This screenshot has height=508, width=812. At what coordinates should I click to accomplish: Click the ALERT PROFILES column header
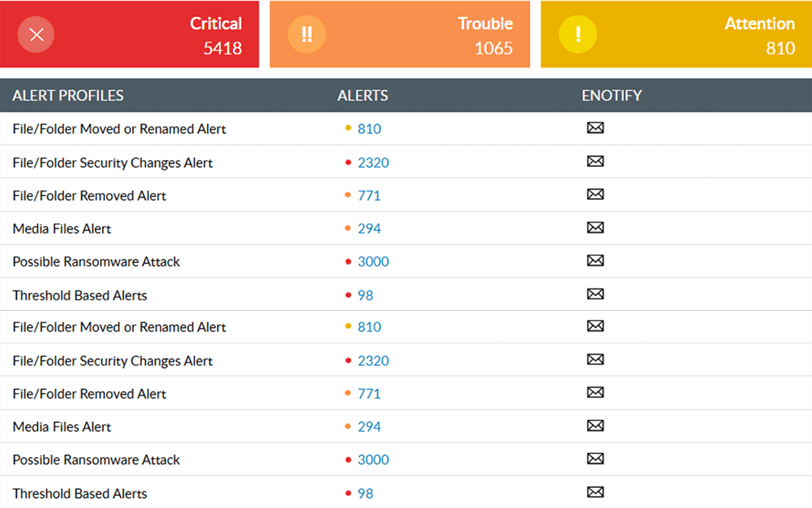pyautogui.click(x=67, y=95)
